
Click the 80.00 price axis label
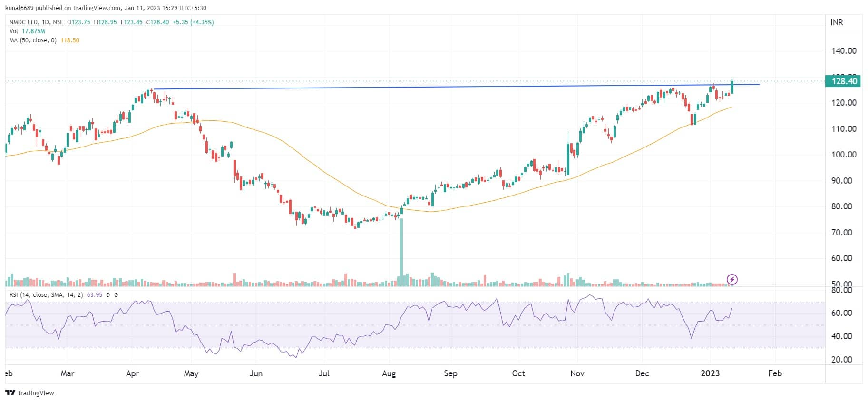pyautogui.click(x=842, y=206)
